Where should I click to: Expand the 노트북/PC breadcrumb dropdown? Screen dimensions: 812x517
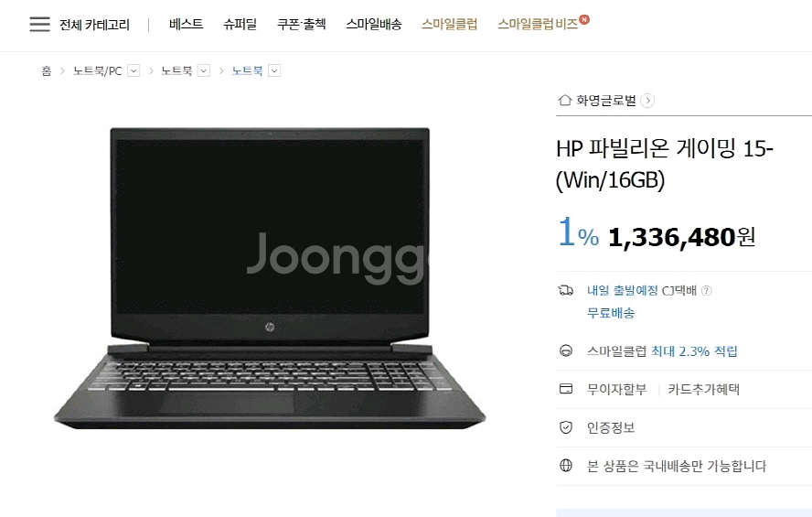[x=134, y=70]
